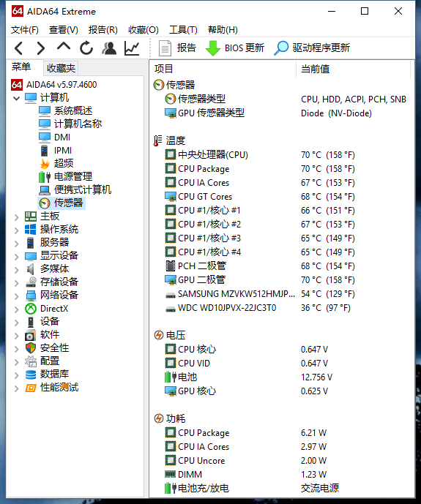Select 电源管理 in the tree

[x=73, y=176]
